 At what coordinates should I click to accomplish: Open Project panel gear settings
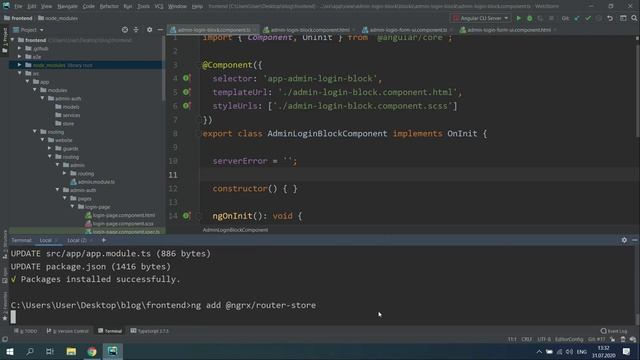(x=149, y=30)
